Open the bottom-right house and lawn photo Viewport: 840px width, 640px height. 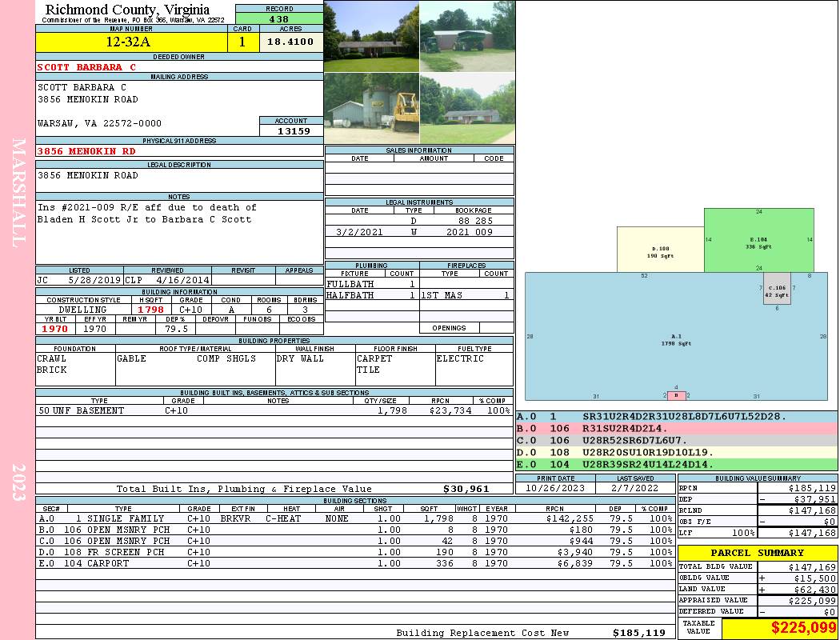click(466, 108)
